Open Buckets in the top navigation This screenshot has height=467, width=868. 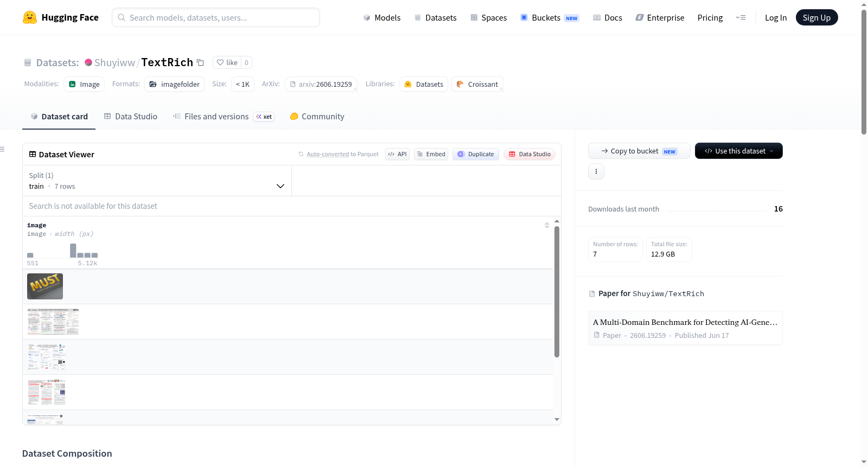click(x=550, y=17)
